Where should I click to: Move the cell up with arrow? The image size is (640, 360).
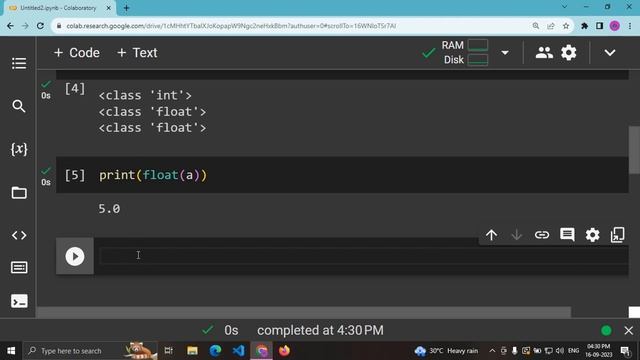(x=491, y=235)
